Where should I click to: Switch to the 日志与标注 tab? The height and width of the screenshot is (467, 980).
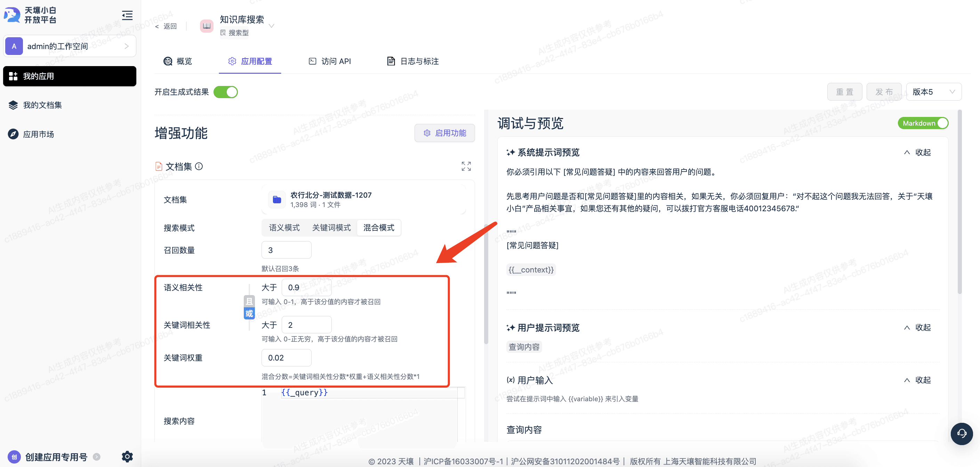[413, 61]
